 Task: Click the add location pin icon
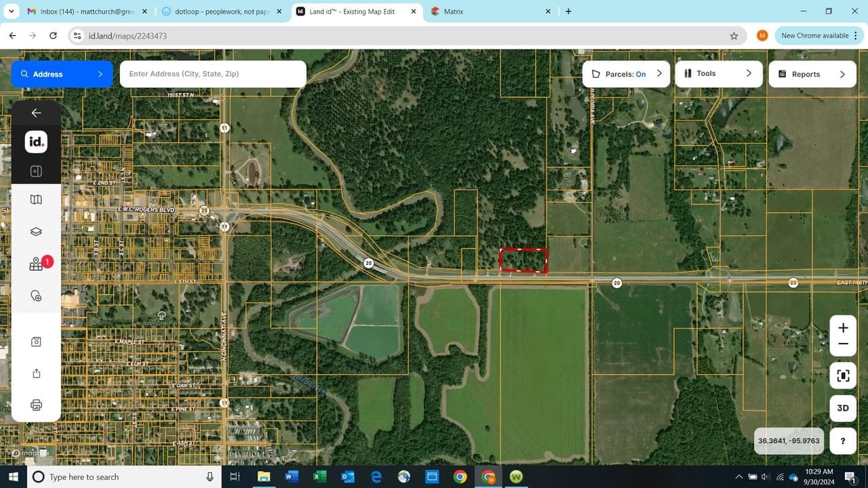[36, 296]
